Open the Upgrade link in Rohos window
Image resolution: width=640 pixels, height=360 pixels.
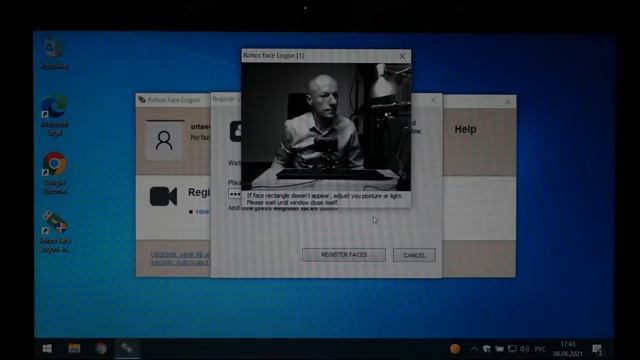pos(180,258)
